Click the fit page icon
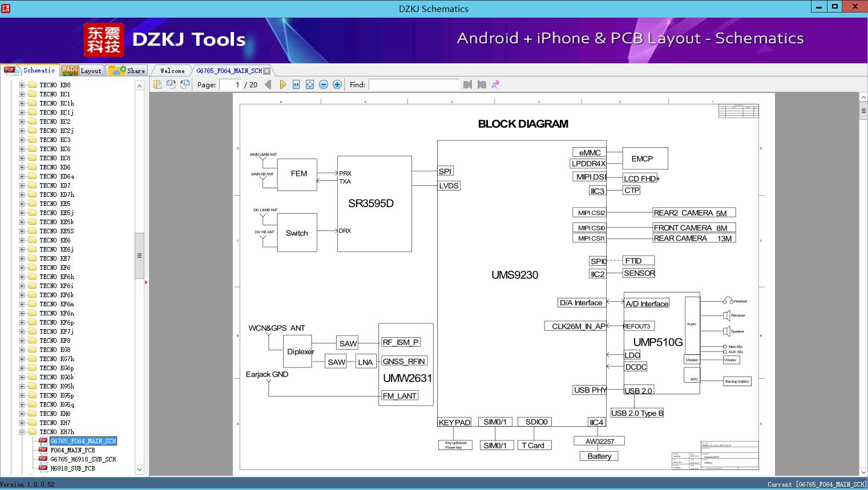868x490 pixels. coord(310,84)
